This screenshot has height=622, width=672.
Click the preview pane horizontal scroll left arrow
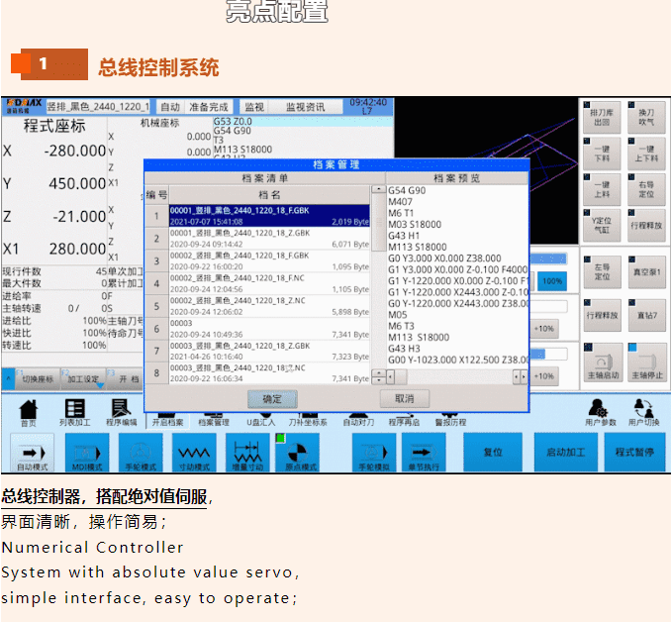click(x=390, y=377)
